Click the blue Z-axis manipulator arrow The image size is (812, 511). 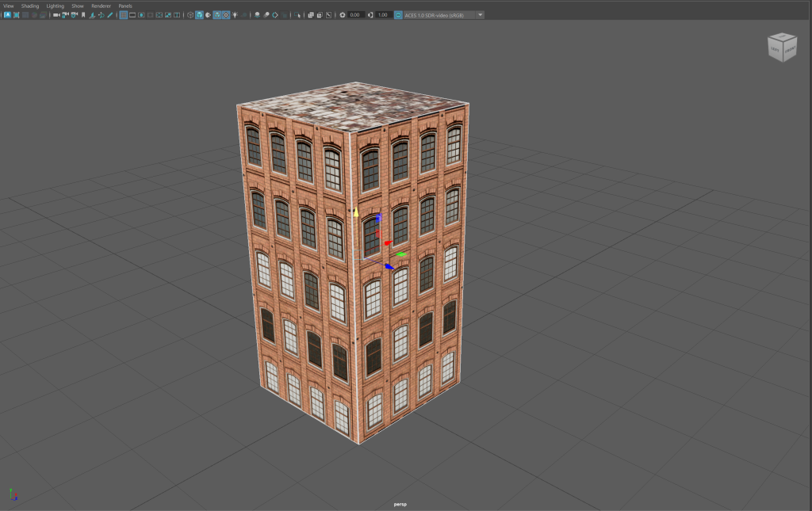tap(389, 267)
